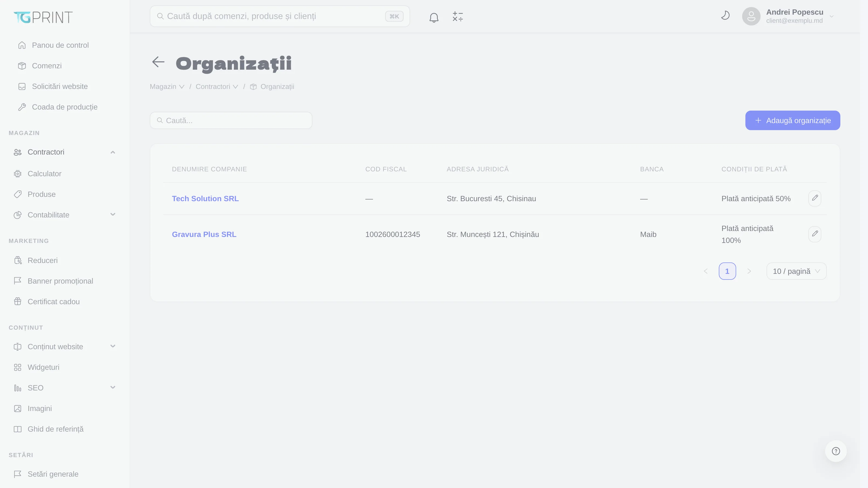This screenshot has height=488, width=868.
Task: Open the help question-mark button
Action: [836, 451]
